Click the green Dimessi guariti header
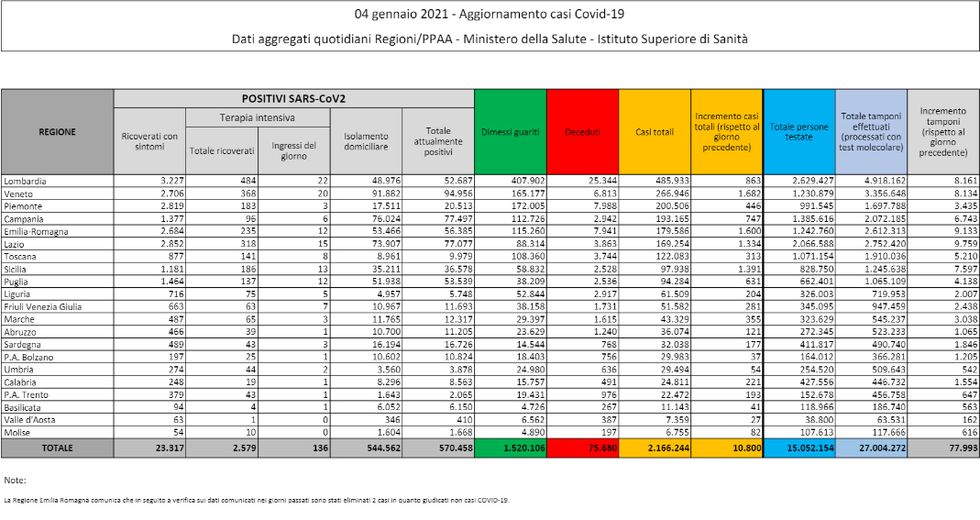The width and height of the screenshot is (980, 520). pyautogui.click(x=511, y=132)
